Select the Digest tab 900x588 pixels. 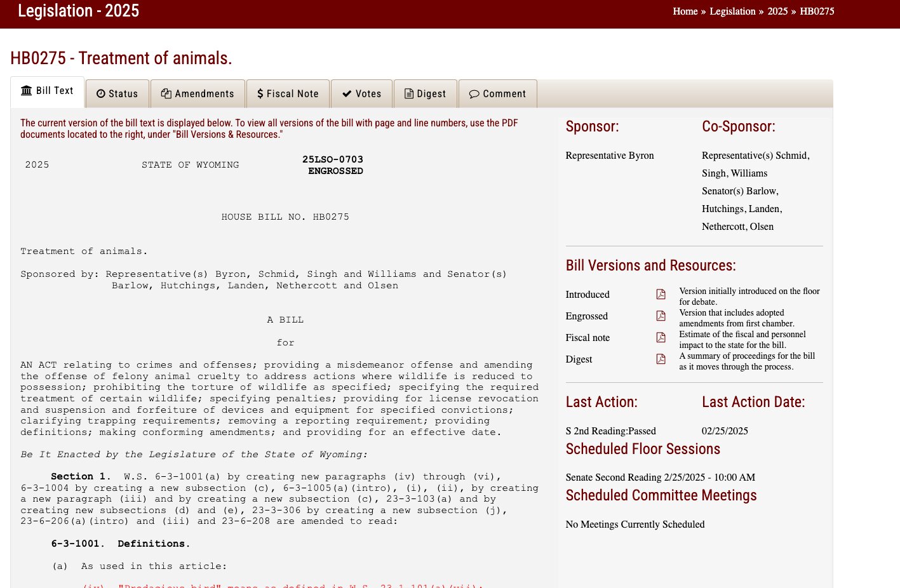coord(425,93)
